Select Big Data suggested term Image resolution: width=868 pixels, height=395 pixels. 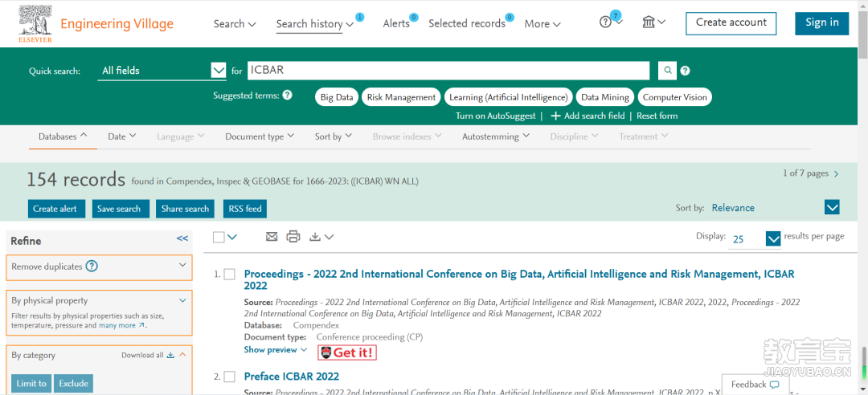(337, 97)
